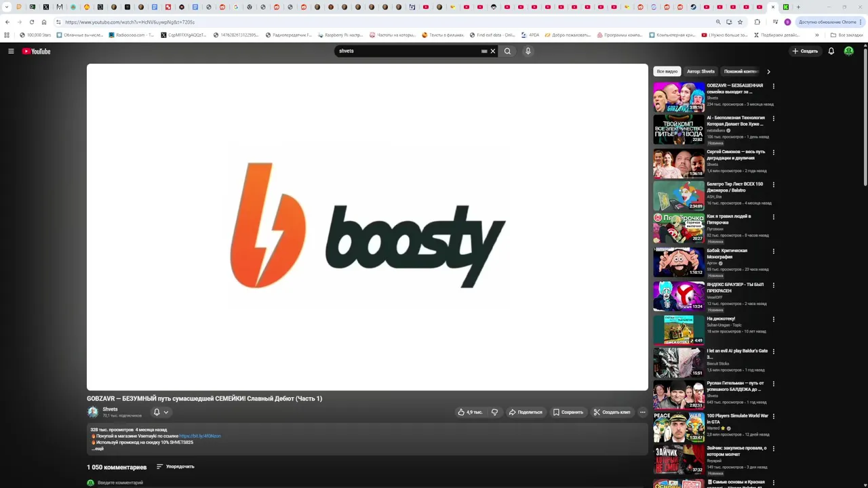
Task: Click the Создать клип button
Action: pos(612,412)
